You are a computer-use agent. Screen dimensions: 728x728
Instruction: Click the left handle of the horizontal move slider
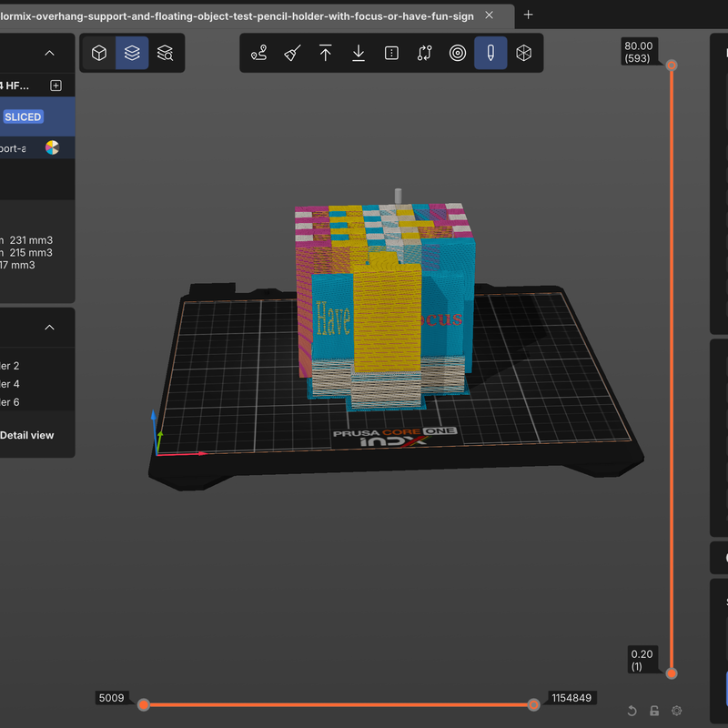(x=144, y=704)
